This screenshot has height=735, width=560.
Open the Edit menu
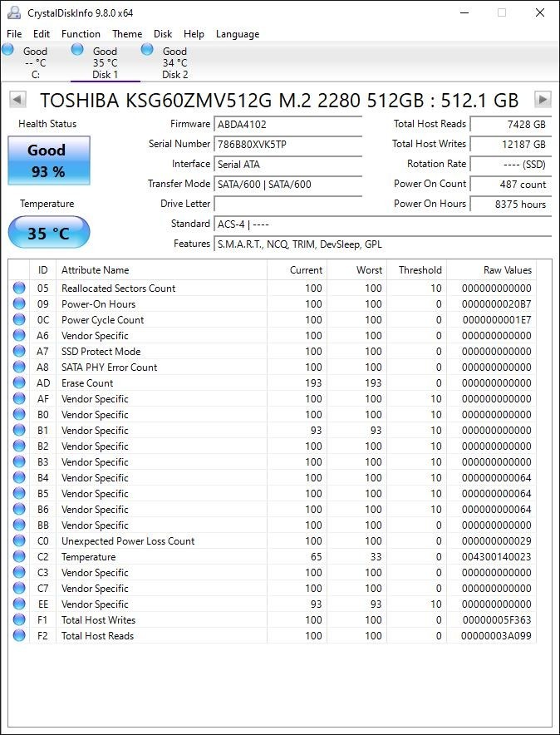coord(42,34)
